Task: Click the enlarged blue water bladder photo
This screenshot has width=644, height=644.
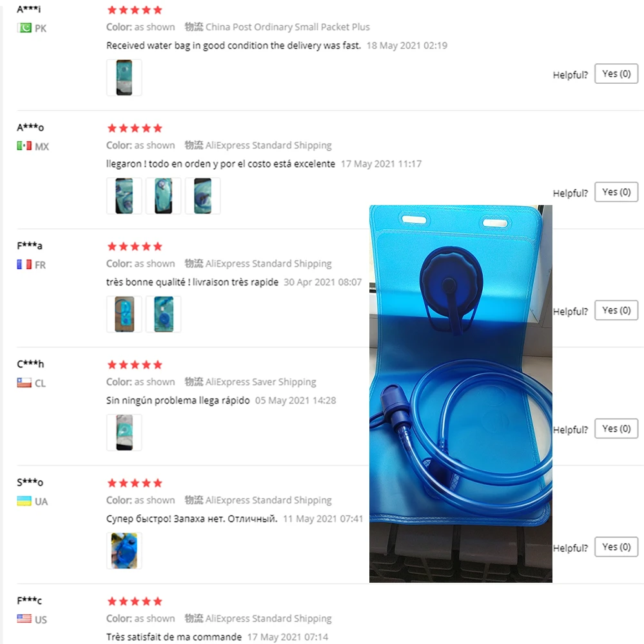Action: coord(460,393)
